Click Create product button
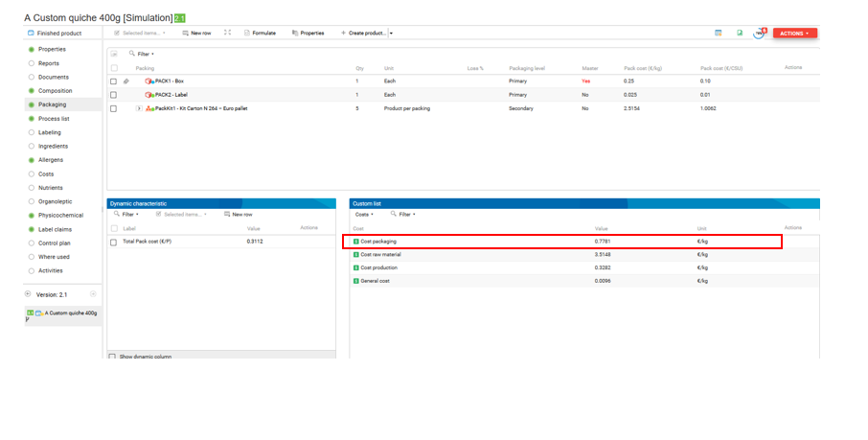This screenshot has height=440, width=868. (363, 34)
